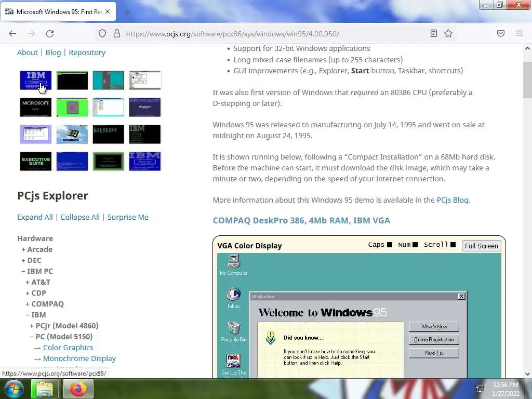Open the MICROSOFT black thumbnail
The width and height of the screenshot is (532, 399).
coord(36,107)
